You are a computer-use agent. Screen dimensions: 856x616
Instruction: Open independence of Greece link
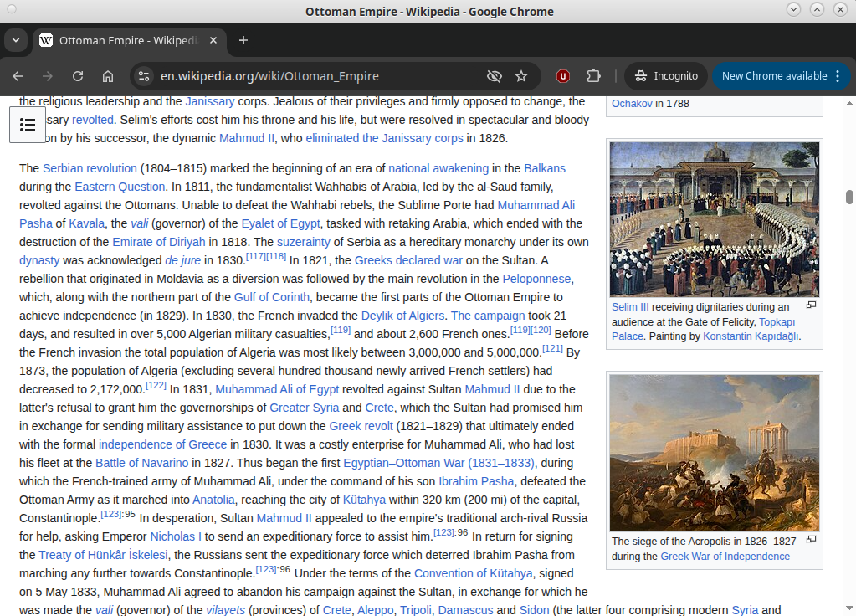[162, 444]
